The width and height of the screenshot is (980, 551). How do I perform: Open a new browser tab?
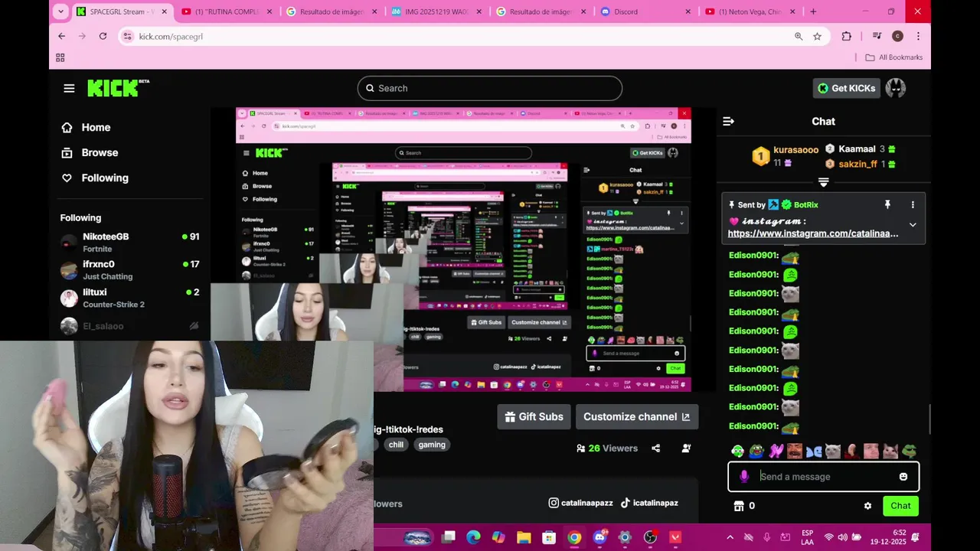point(813,11)
